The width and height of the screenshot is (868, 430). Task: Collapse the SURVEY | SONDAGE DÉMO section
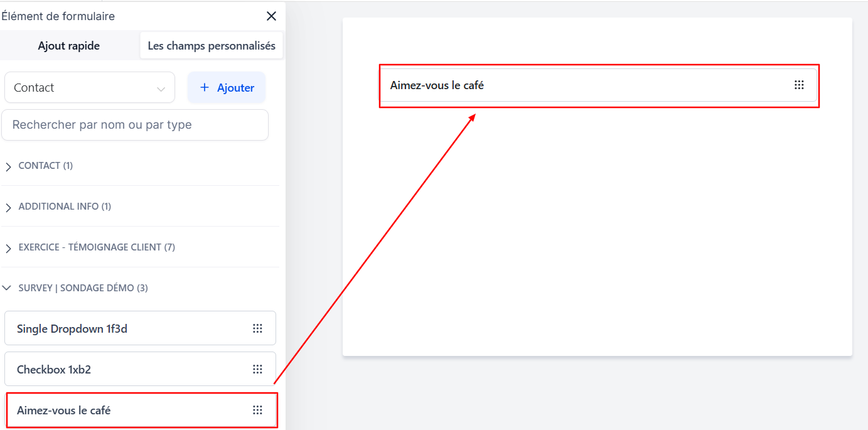83,288
